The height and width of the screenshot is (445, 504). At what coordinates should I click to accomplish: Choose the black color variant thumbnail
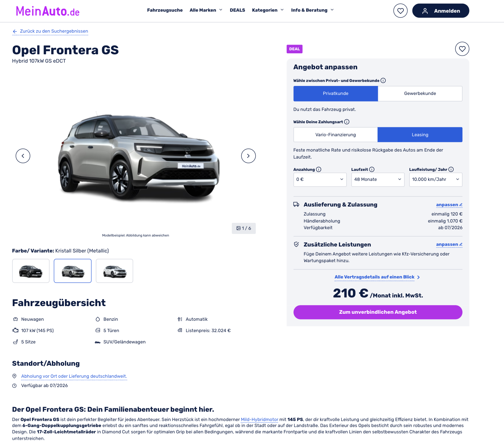(31, 271)
